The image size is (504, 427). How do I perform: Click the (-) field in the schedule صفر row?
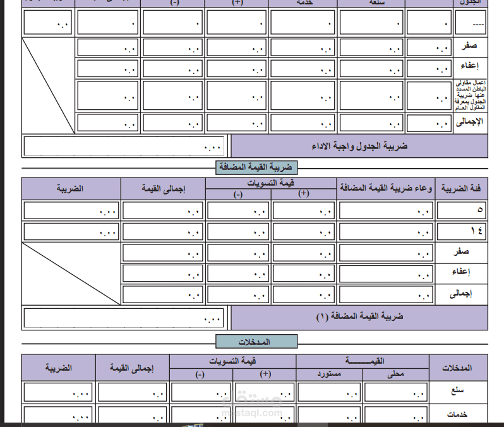(x=172, y=47)
